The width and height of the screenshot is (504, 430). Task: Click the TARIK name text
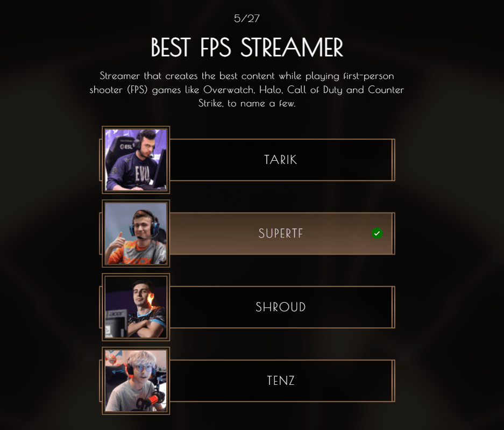tap(281, 160)
